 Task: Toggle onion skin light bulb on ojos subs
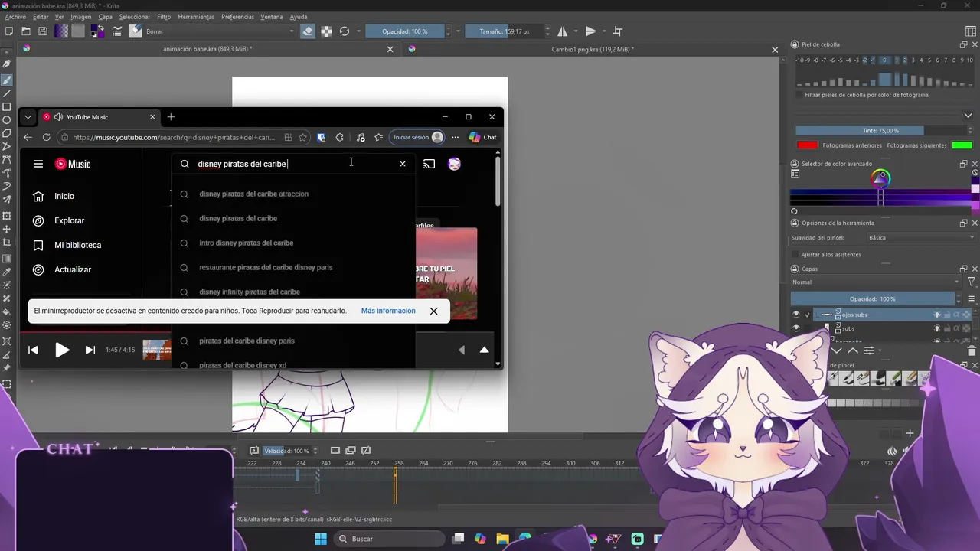coord(936,315)
